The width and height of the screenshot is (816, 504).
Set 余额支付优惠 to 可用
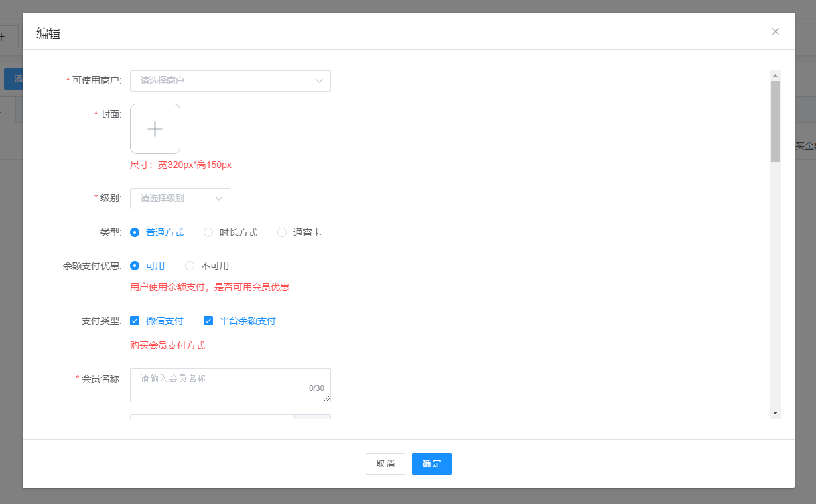(135, 266)
